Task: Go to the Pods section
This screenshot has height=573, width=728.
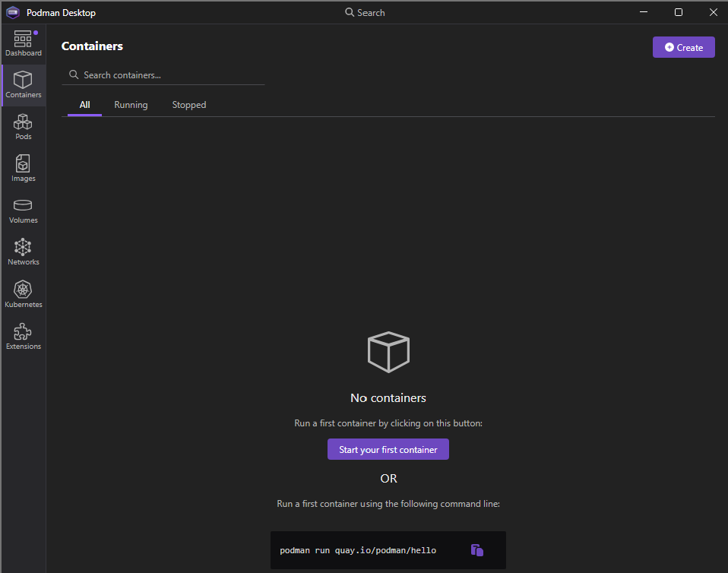Action: point(23,126)
